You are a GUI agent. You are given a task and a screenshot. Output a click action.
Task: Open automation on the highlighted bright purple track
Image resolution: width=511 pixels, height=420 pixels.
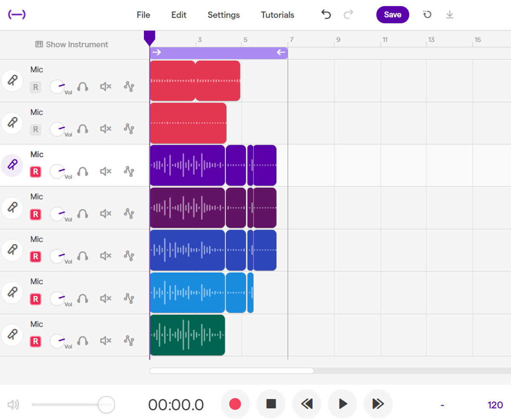point(129,171)
